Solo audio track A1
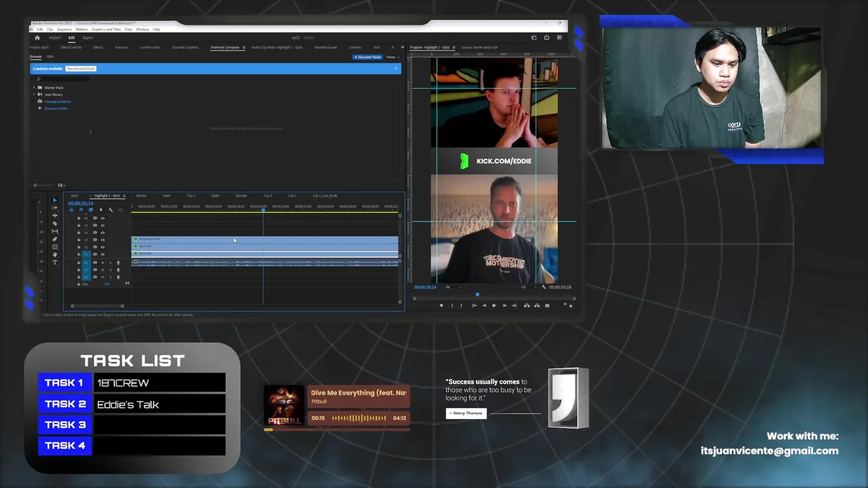 [x=111, y=263]
